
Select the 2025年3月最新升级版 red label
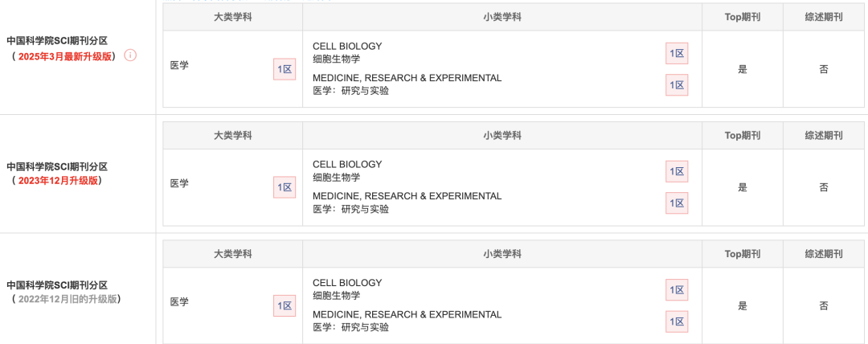tap(64, 56)
